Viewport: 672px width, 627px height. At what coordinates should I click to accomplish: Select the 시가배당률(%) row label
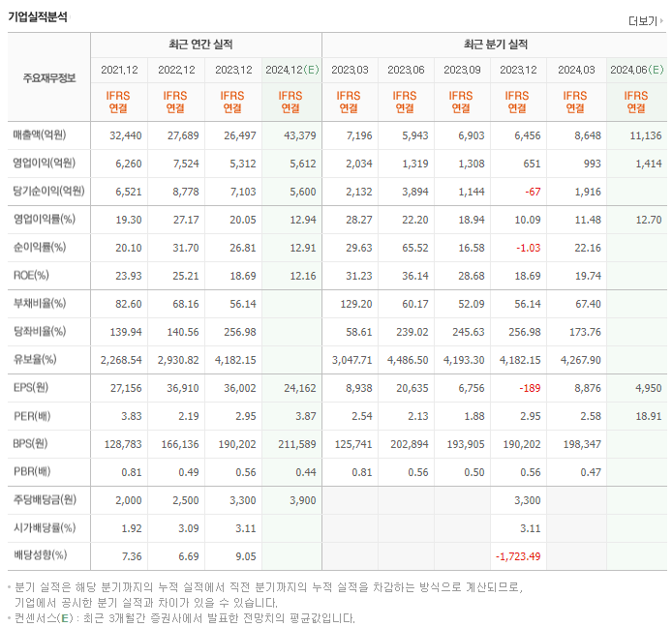45,527
